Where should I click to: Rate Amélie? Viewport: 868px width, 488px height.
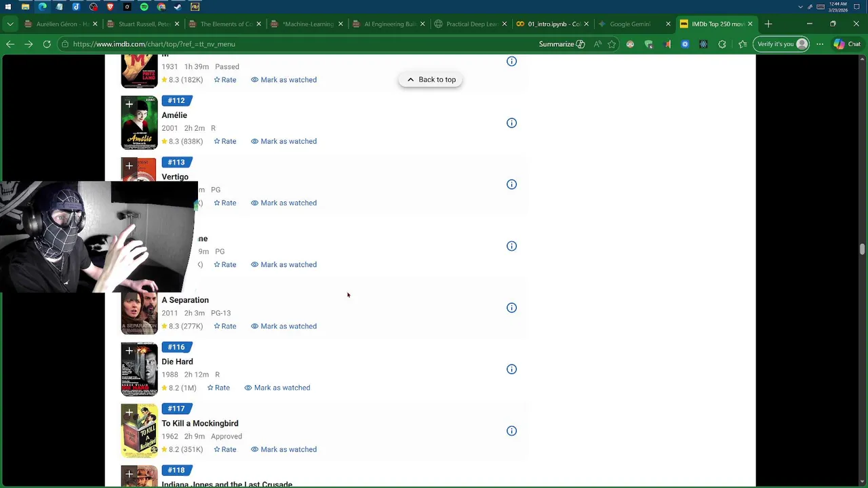[x=225, y=141]
